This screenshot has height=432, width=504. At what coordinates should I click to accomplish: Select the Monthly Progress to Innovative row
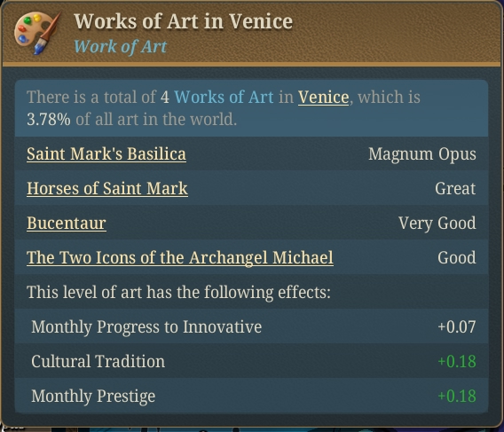tap(251, 326)
